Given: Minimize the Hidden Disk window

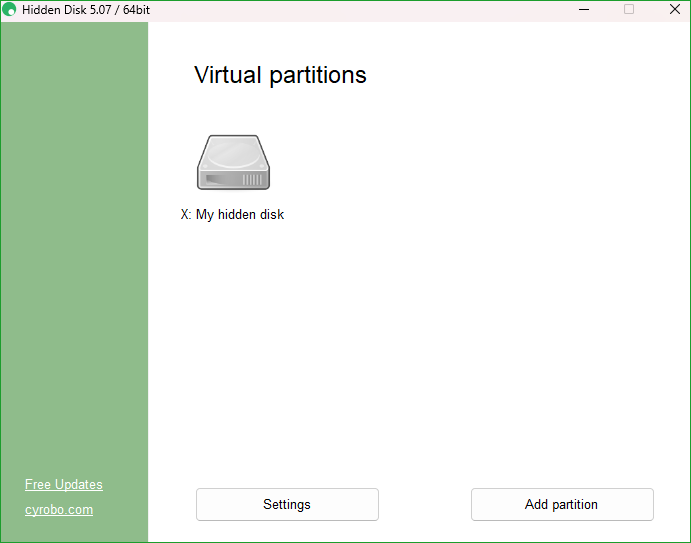Looking at the screenshot, I should pyautogui.click(x=584, y=9).
